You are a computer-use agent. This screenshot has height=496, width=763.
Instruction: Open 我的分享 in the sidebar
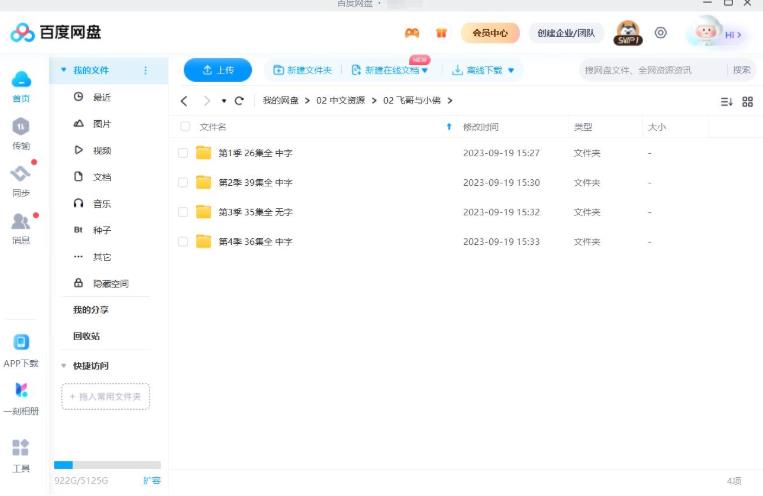[91, 310]
